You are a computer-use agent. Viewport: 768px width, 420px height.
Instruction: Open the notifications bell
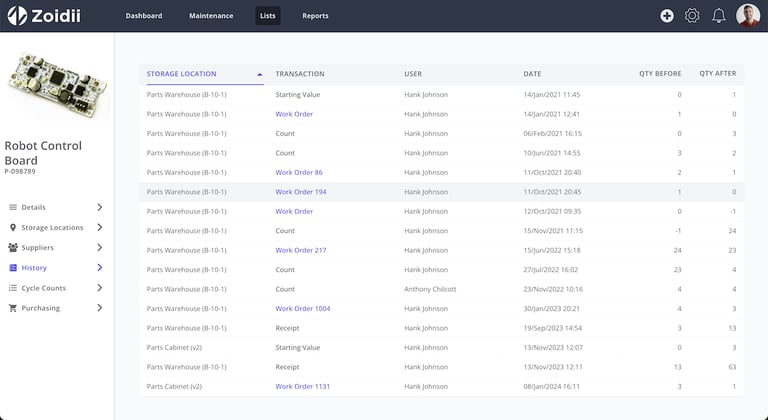click(x=719, y=16)
